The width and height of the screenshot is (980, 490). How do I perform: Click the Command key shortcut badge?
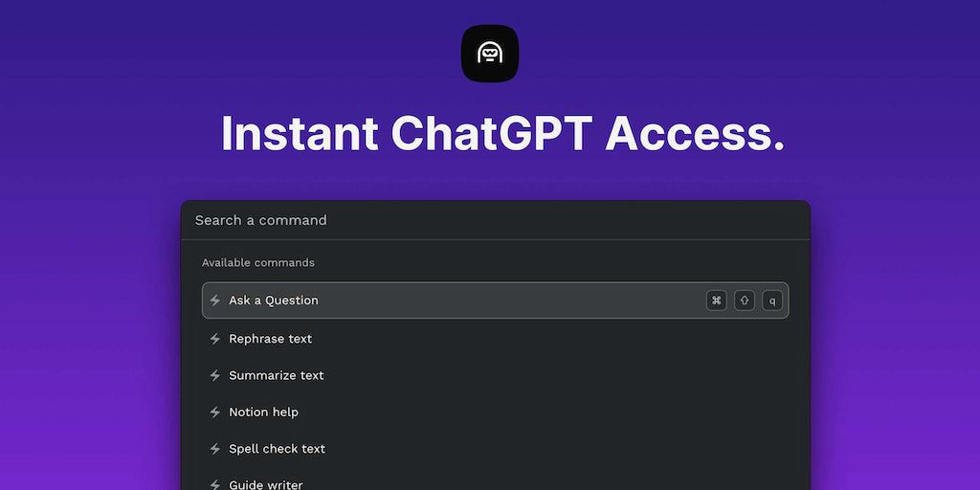[x=716, y=301]
